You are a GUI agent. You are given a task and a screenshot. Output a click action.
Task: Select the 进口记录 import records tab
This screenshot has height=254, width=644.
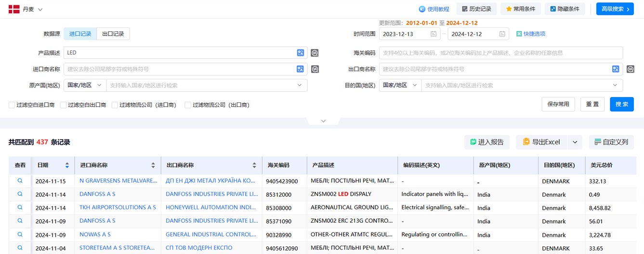pos(80,34)
